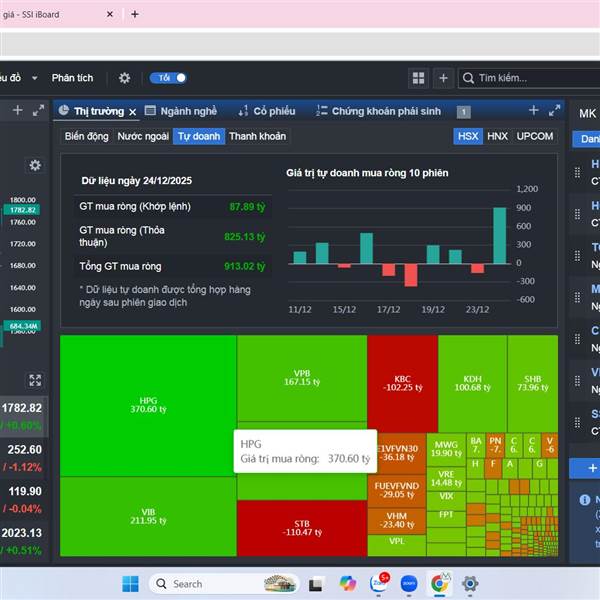Toggle the Tối dark mode switch
The width and height of the screenshot is (600, 600).
click(x=168, y=78)
